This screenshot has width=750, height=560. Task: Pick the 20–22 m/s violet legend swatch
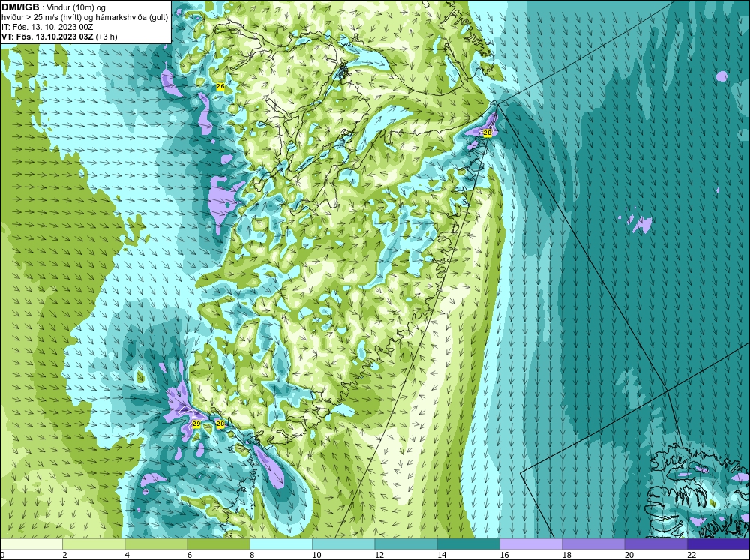click(x=655, y=544)
